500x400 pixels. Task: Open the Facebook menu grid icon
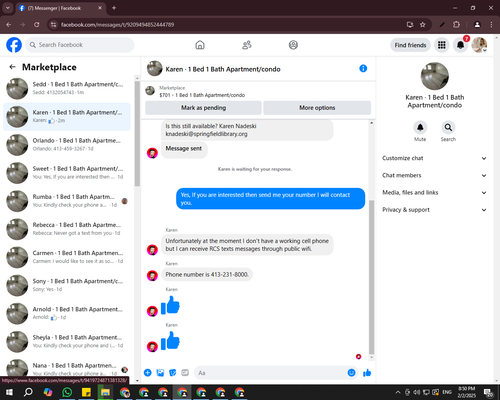(x=442, y=45)
